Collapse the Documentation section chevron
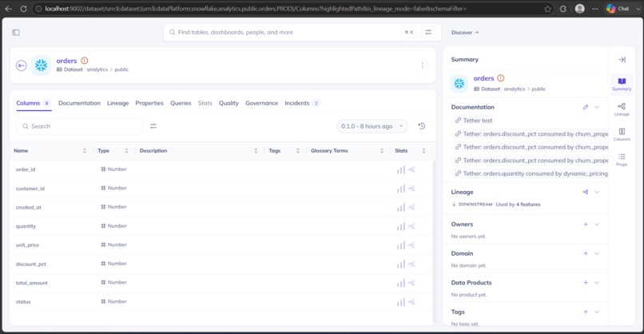Image resolution: width=644 pixels, height=334 pixels. click(597, 107)
